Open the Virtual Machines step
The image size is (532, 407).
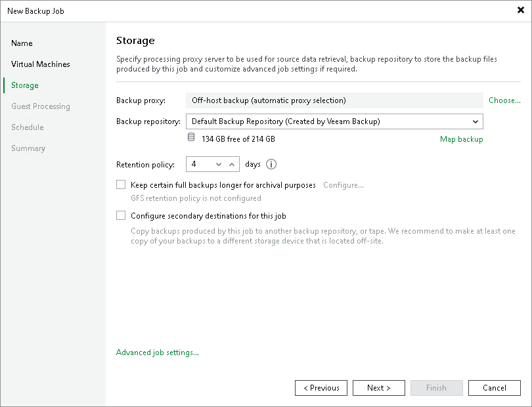(x=41, y=64)
